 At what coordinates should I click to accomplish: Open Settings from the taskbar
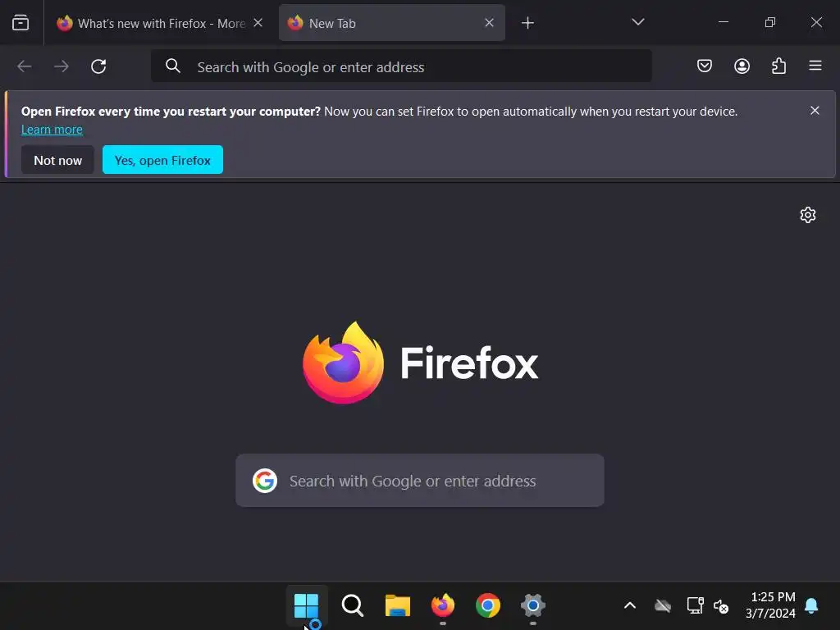pyautogui.click(x=532, y=605)
